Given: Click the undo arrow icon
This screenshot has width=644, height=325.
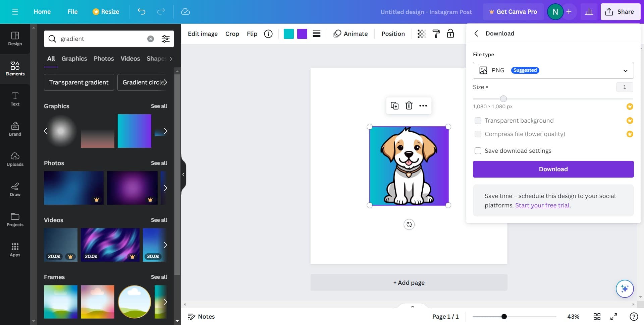Looking at the screenshot, I should pos(141,12).
